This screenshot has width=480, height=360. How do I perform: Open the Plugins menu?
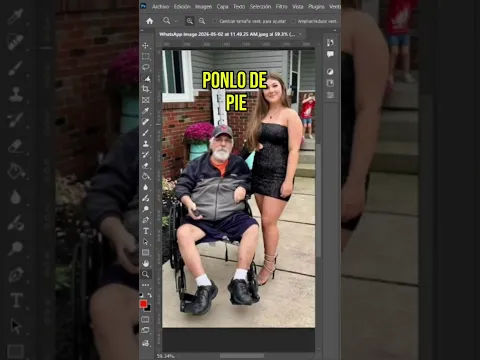pos(316,7)
